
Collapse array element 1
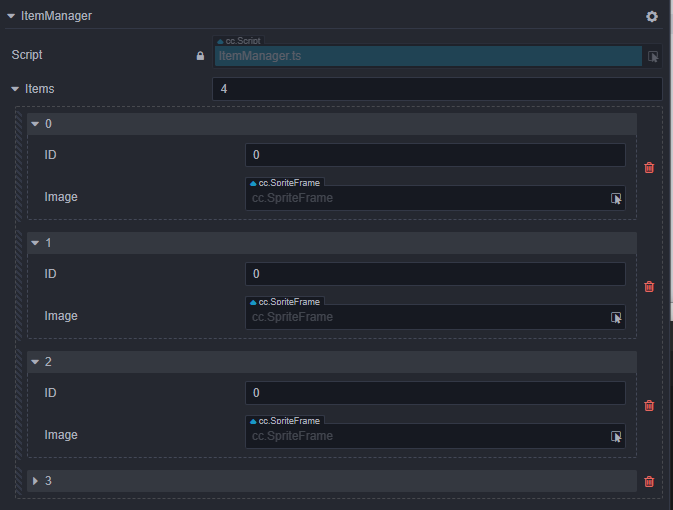(x=36, y=243)
